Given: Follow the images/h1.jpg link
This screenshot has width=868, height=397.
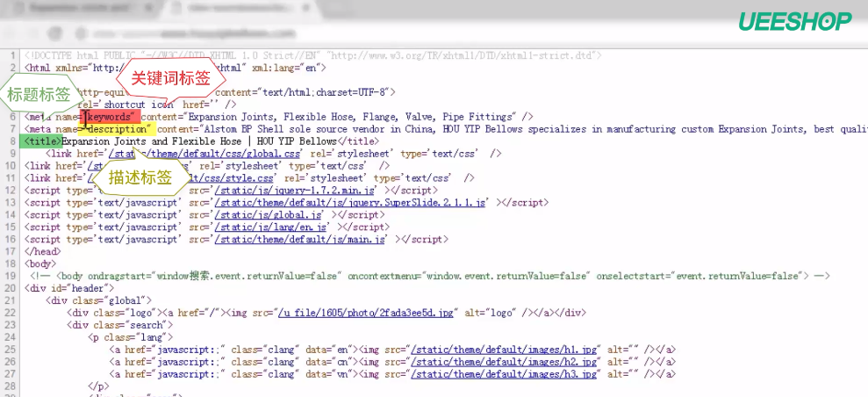Looking at the screenshot, I should (506, 350).
